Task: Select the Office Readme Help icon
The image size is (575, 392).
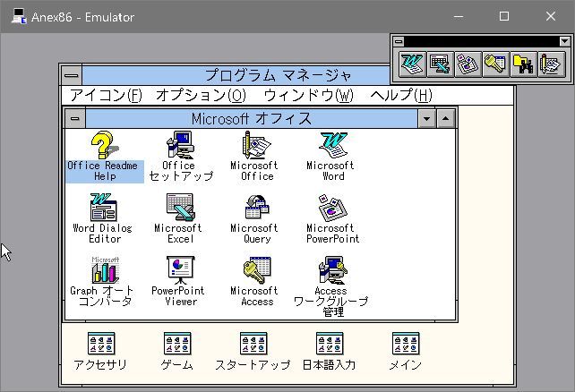Action: (x=105, y=157)
